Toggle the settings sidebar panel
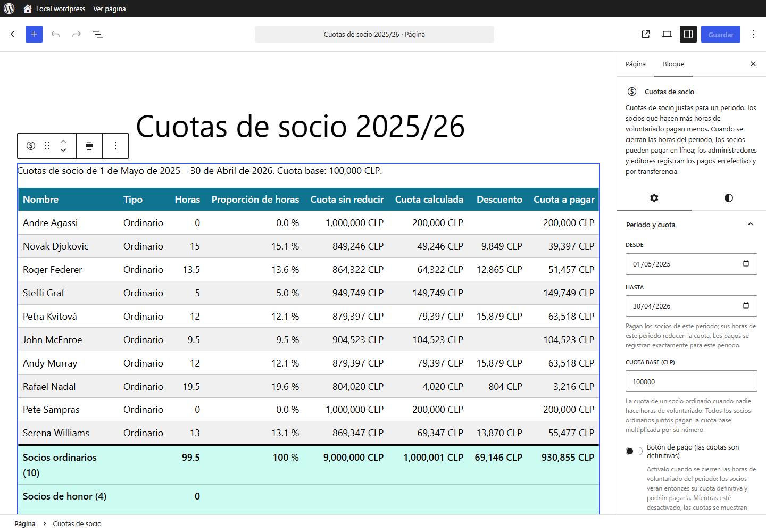 [688, 34]
